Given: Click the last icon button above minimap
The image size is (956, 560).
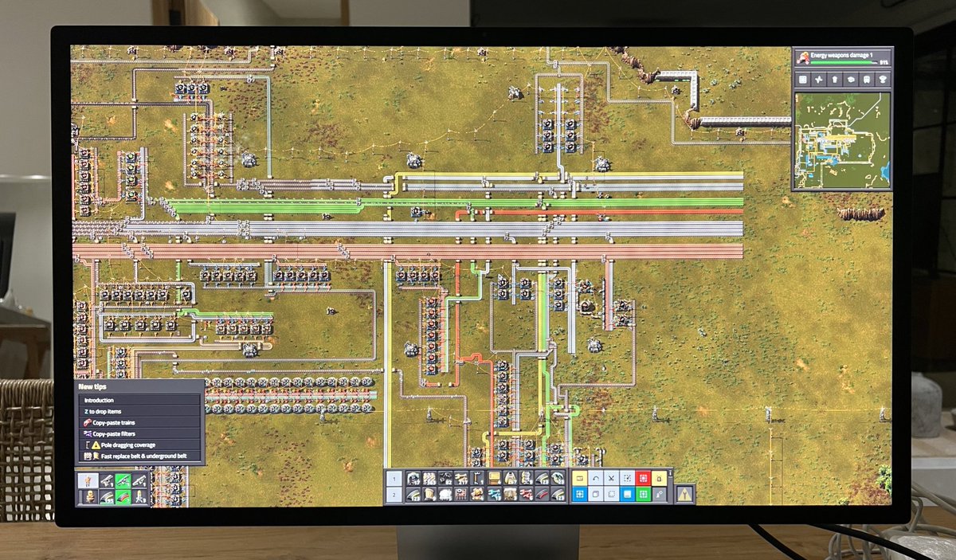Looking at the screenshot, I should pyautogui.click(x=883, y=80).
